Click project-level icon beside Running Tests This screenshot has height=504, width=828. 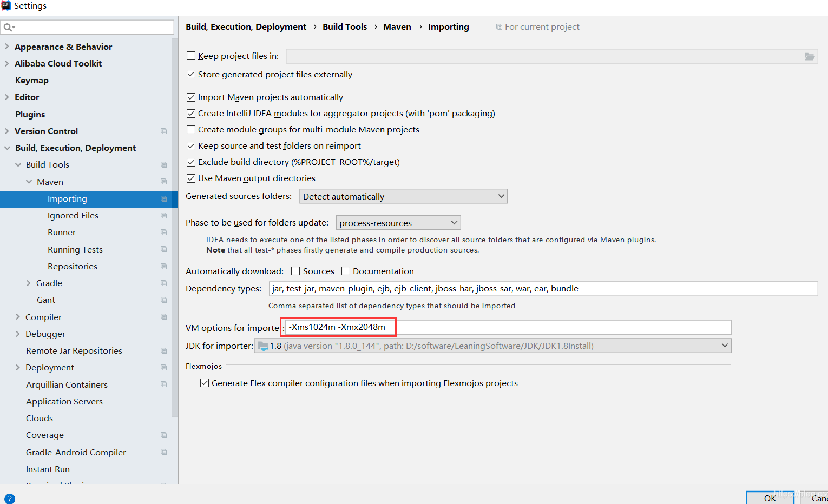coord(163,249)
